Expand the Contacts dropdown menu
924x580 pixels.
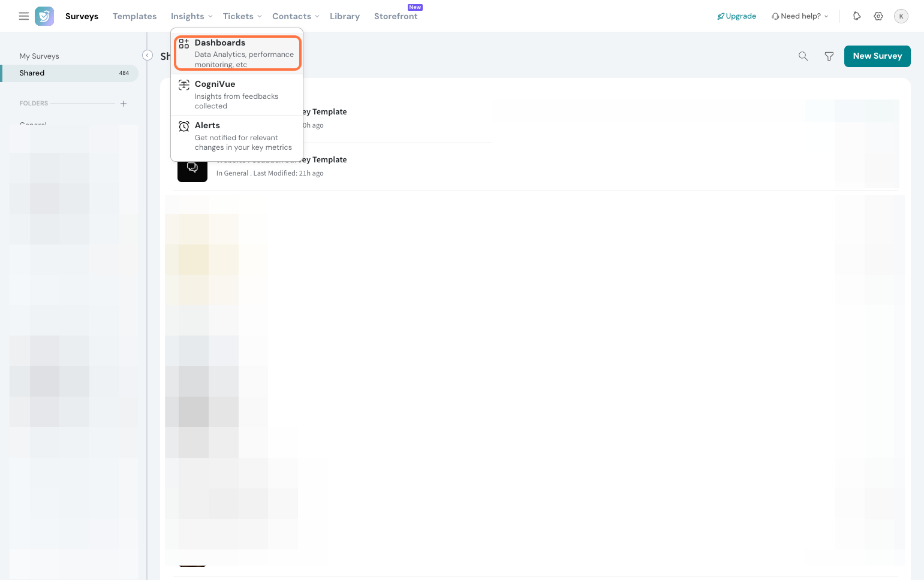pyautogui.click(x=296, y=16)
